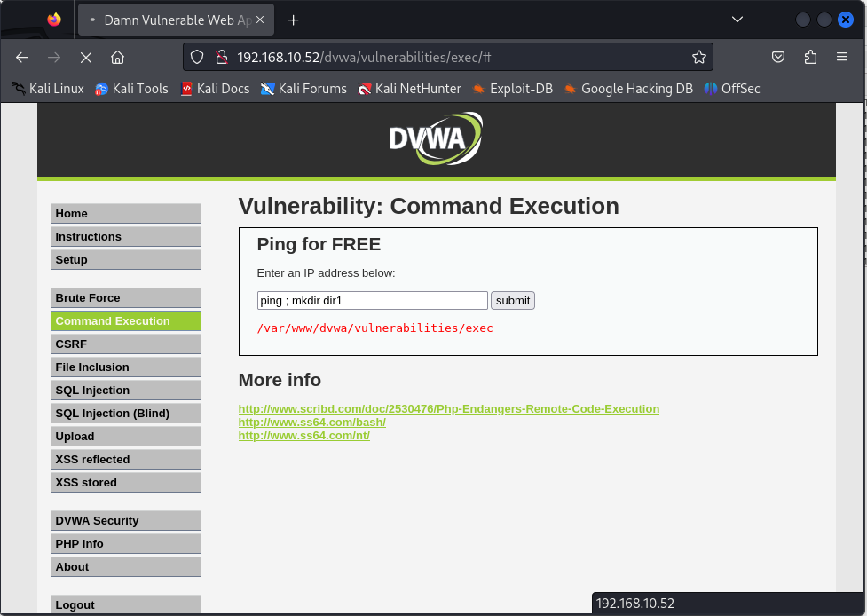Open the SQL Injection (Blind) page
The height and width of the screenshot is (616, 867).
[126, 414]
